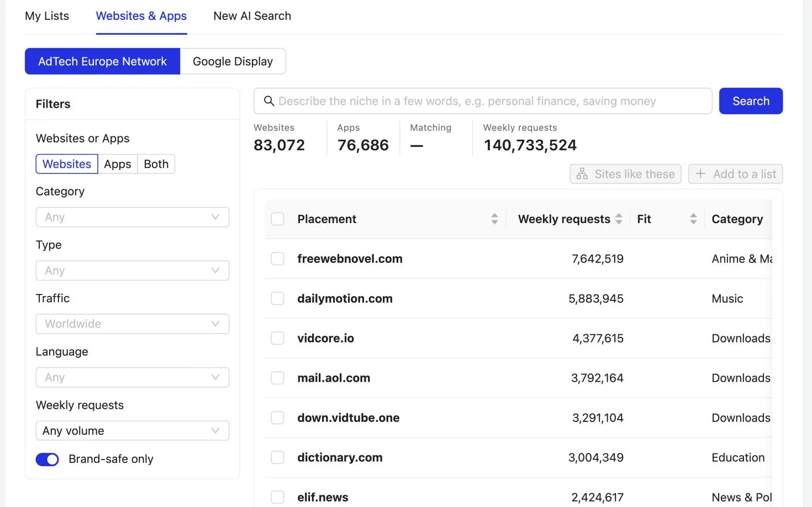Switch to the My Lists tab
Image resolution: width=812 pixels, height=507 pixels.
tap(47, 16)
